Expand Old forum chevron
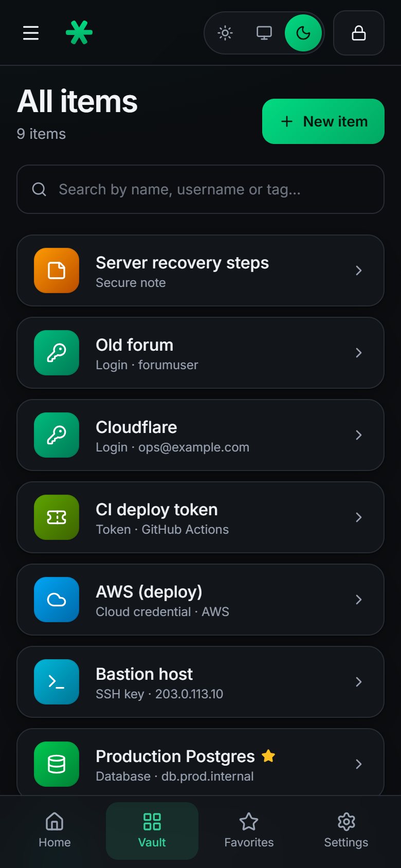The width and height of the screenshot is (401, 868). click(x=359, y=353)
